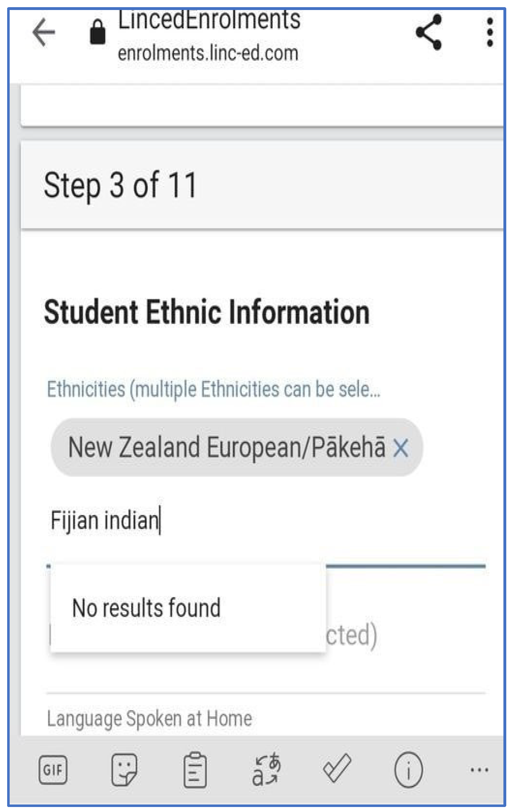The image size is (512, 812).
Task: Click into the 'Fijian indian' search field
Action: 266,520
